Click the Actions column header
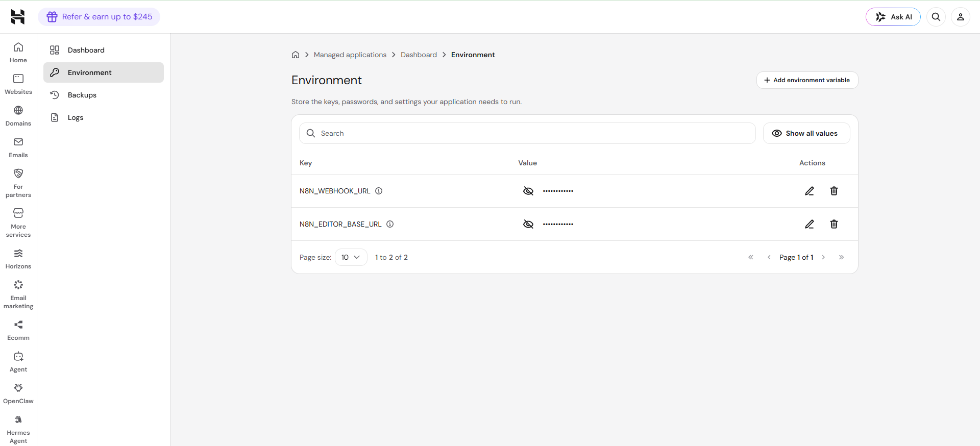The height and width of the screenshot is (446, 980). (x=812, y=163)
